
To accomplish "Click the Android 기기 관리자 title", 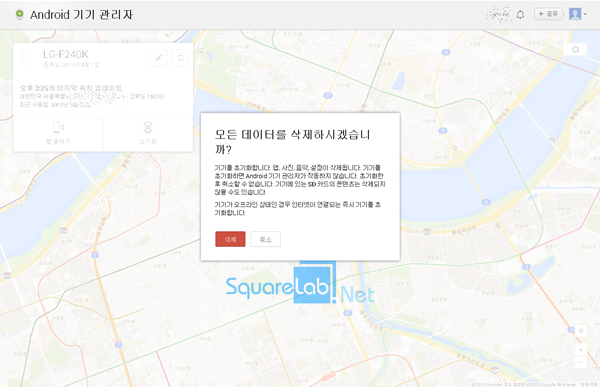I will coord(81,15).
